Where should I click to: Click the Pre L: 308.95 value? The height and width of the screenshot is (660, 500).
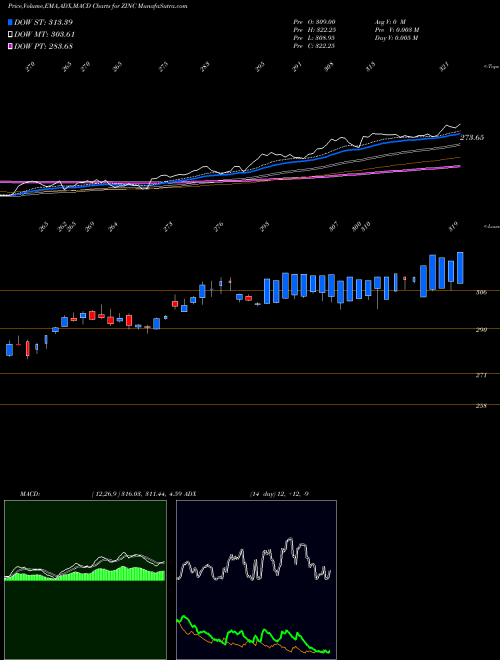[x=314, y=38]
